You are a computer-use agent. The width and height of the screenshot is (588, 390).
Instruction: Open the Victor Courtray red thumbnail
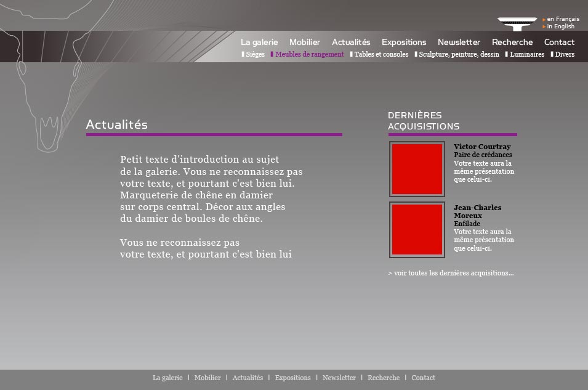click(417, 169)
